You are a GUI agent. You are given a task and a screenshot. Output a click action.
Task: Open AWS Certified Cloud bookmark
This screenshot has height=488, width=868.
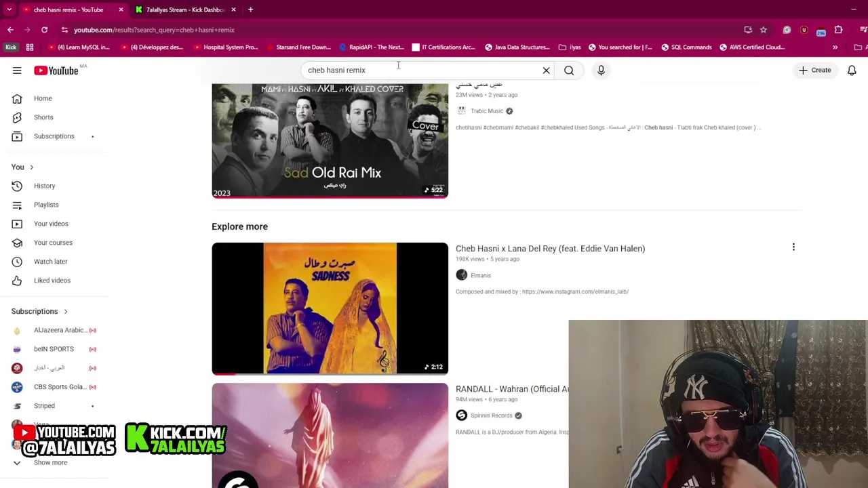752,47
